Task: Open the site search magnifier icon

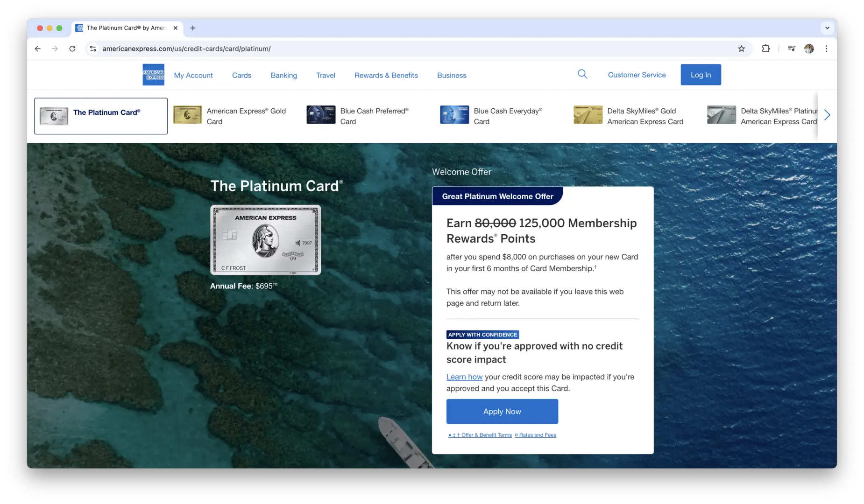Action: tap(582, 74)
